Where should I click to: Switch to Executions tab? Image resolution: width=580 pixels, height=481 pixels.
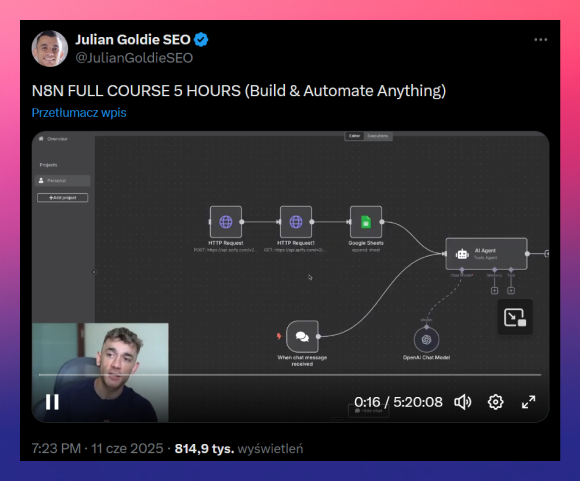378,136
